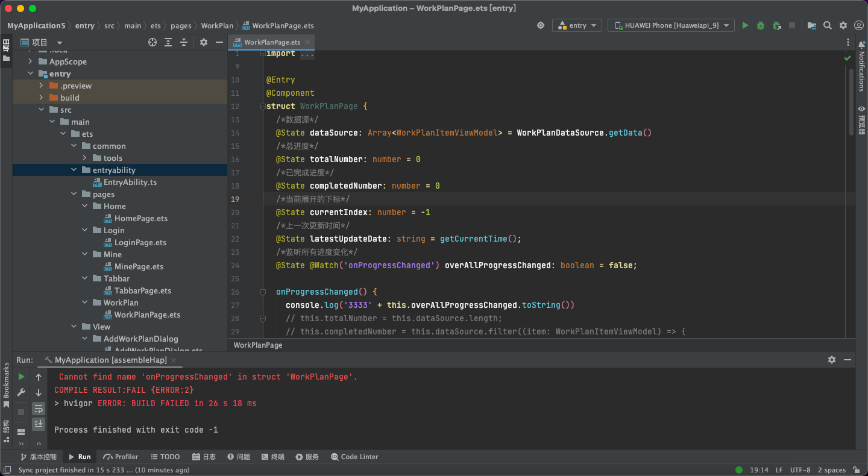Rerun build in Run panel
The height and width of the screenshot is (476, 868).
21,377
